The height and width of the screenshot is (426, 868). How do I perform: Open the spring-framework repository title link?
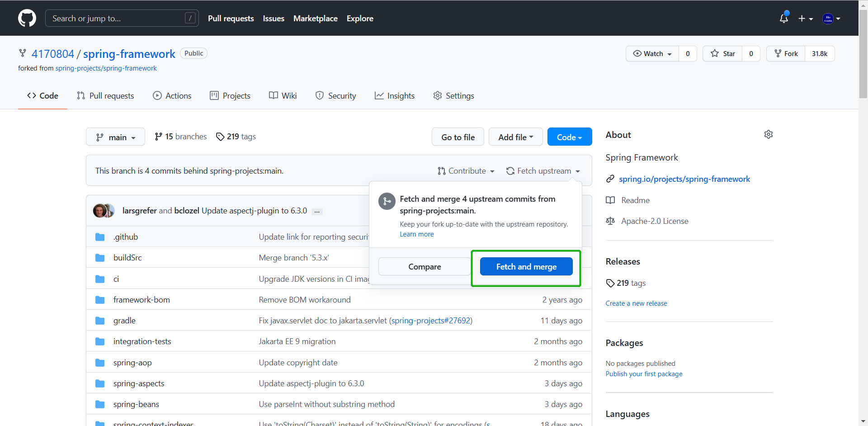(x=129, y=54)
